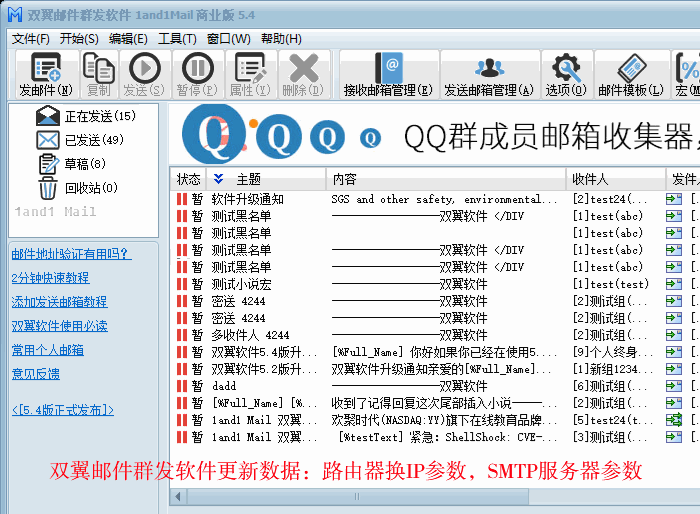Sort by the 状态 column header
This screenshot has width=700, height=514.
coord(188,179)
